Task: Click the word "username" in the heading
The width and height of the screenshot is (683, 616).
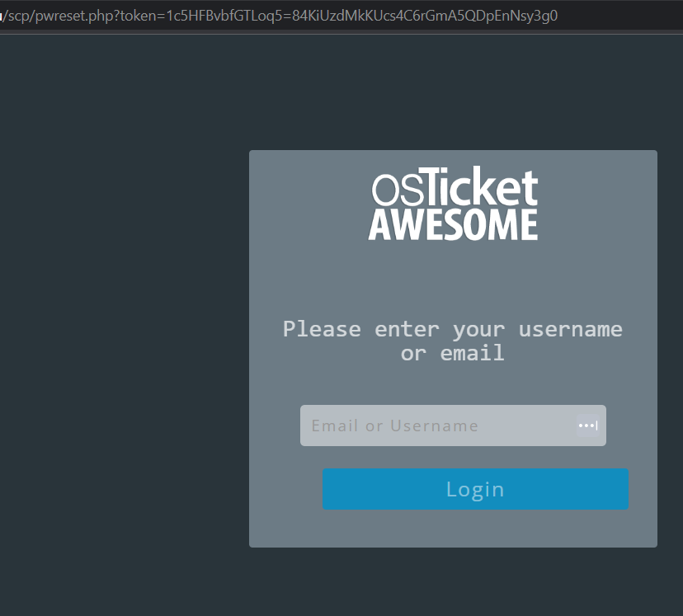Action: tap(570, 329)
